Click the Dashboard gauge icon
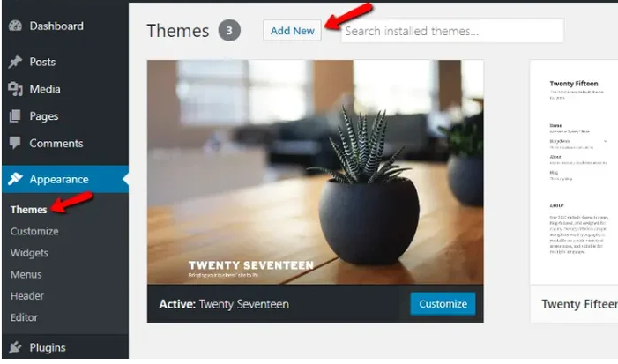Screen dimensions: 618x364 click(x=15, y=26)
